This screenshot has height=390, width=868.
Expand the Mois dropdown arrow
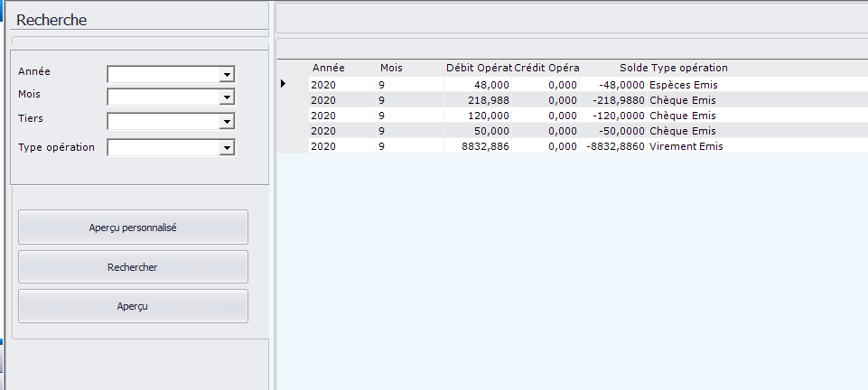coord(227,97)
